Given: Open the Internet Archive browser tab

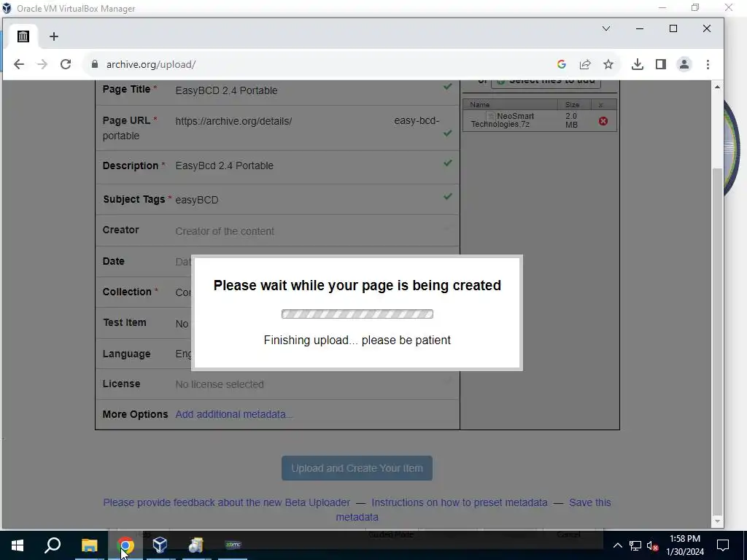Looking at the screenshot, I should 23,36.
